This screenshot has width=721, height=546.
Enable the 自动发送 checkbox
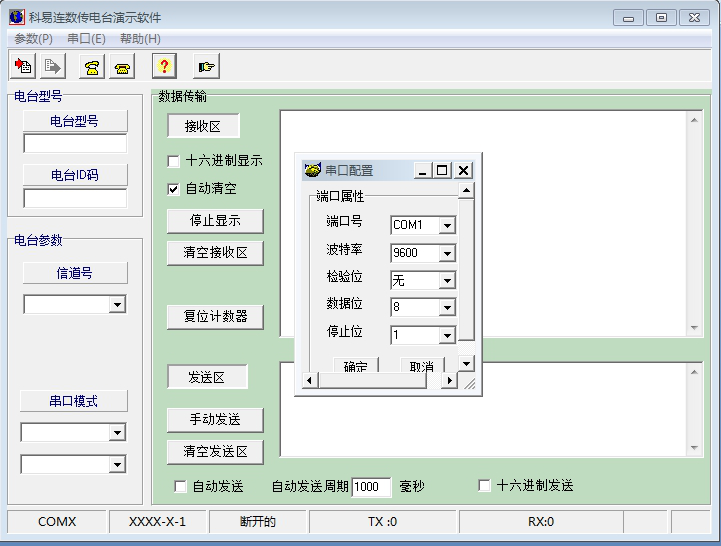point(181,486)
